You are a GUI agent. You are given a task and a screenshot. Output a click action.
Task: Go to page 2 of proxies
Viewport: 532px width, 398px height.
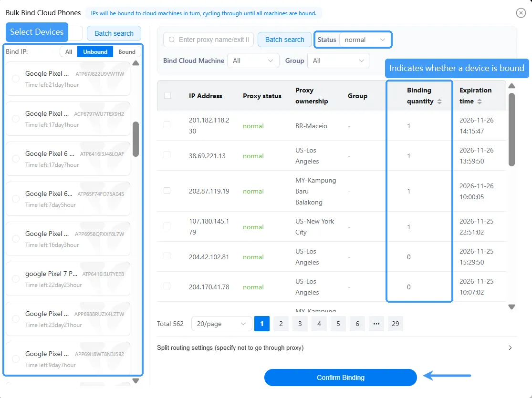(281, 324)
